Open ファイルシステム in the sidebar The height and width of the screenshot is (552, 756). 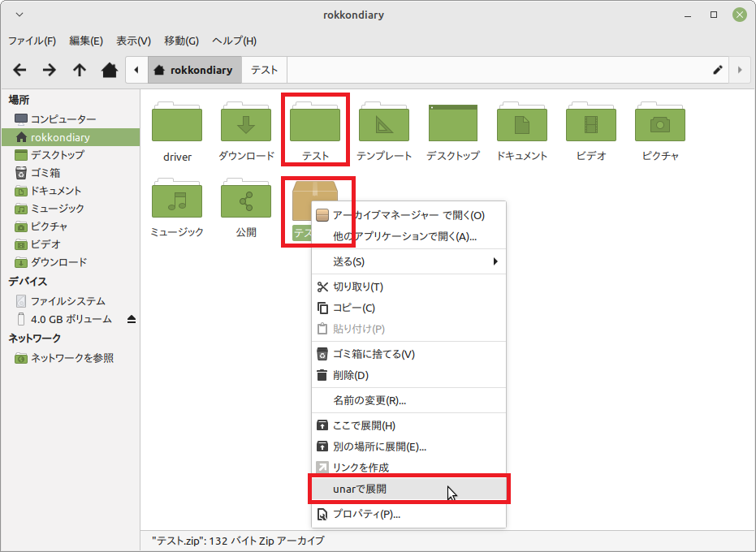pos(71,301)
